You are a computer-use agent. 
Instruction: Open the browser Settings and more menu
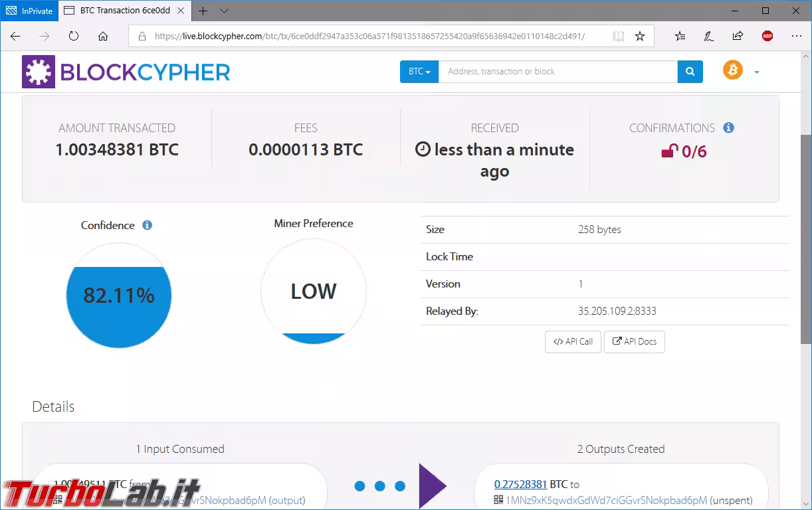[x=797, y=37]
